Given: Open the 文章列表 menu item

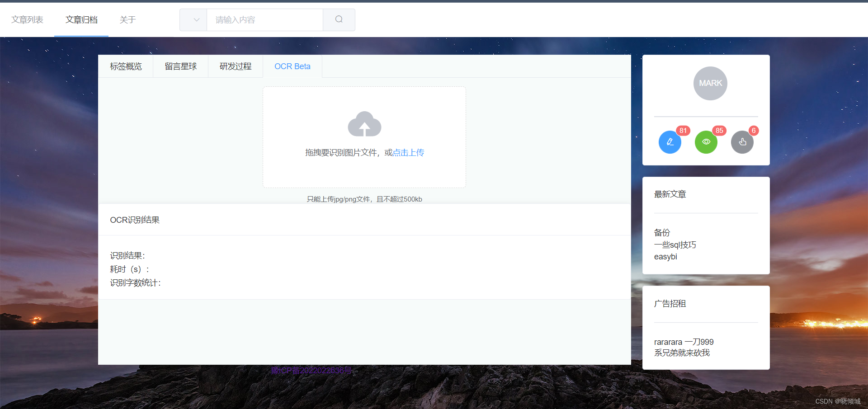Looking at the screenshot, I should point(27,19).
